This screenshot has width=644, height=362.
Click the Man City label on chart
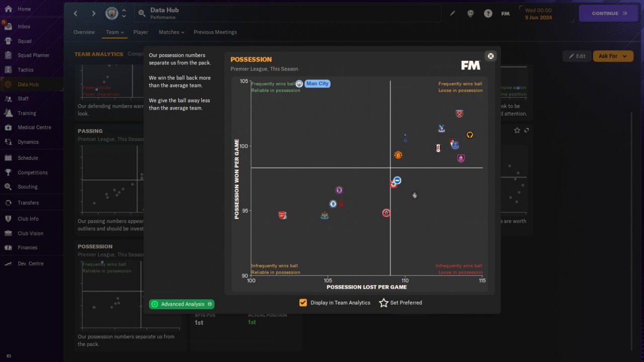tap(317, 83)
